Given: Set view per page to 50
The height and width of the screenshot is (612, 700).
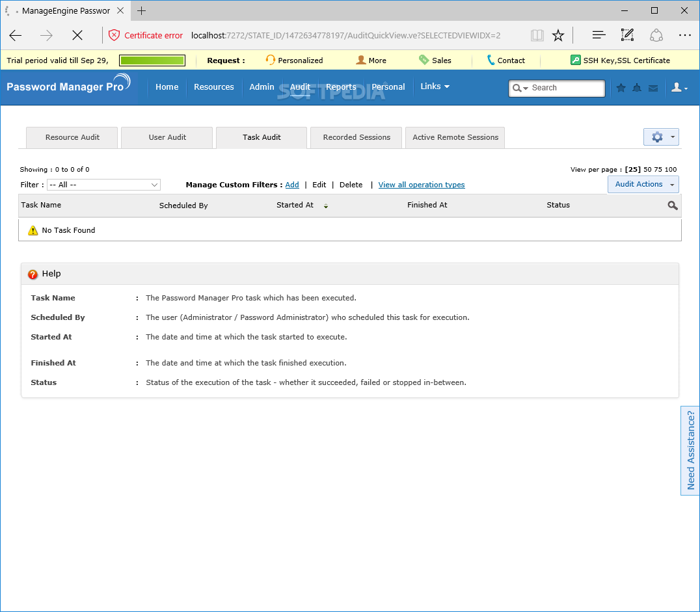Looking at the screenshot, I should tap(647, 170).
